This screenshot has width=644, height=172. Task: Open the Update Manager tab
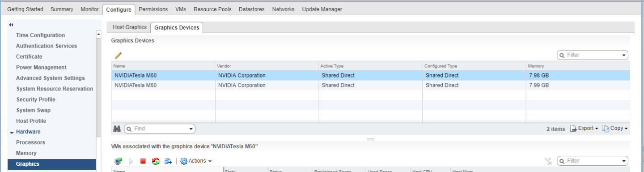point(322,9)
